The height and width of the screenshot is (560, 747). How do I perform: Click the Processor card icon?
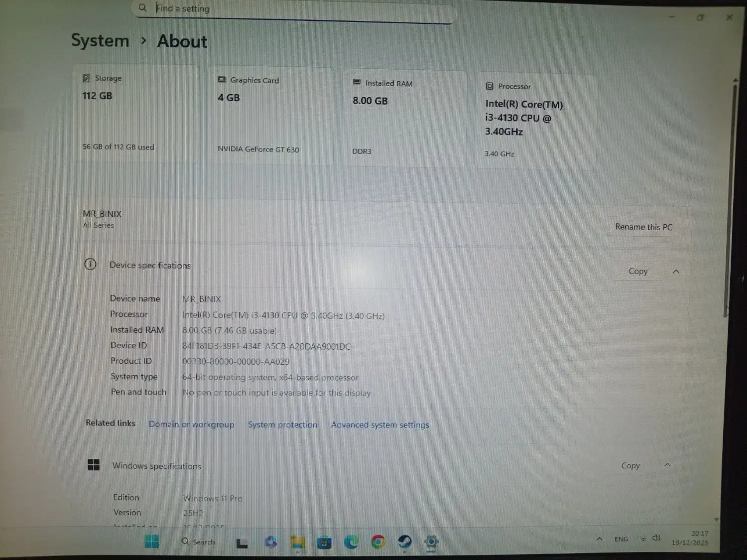click(x=490, y=86)
